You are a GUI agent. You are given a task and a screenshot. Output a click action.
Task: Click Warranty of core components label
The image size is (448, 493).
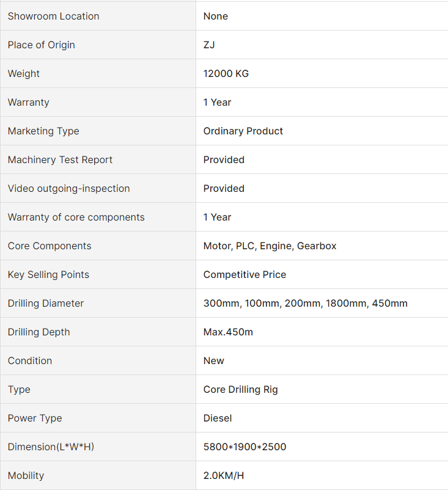tap(76, 217)
